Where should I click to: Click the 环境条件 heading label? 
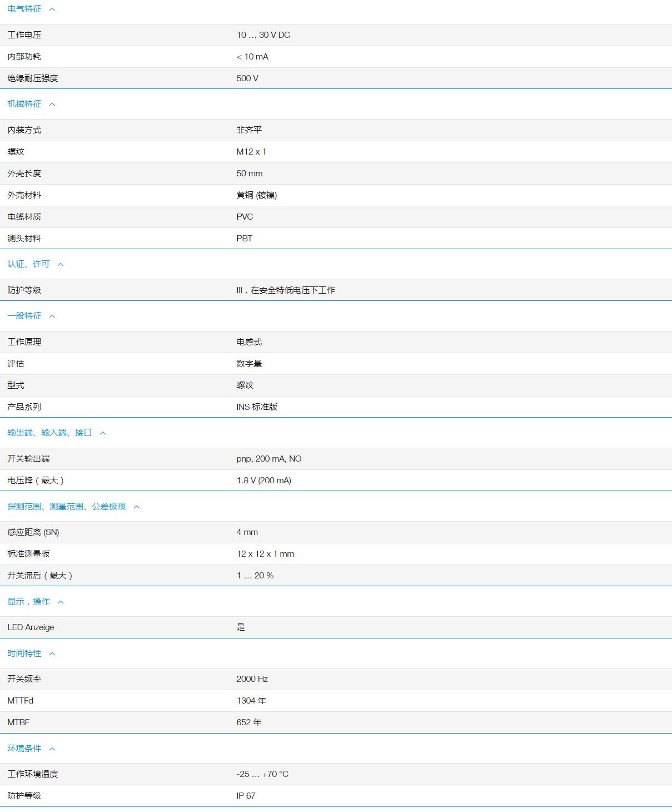tap(24, 749)
